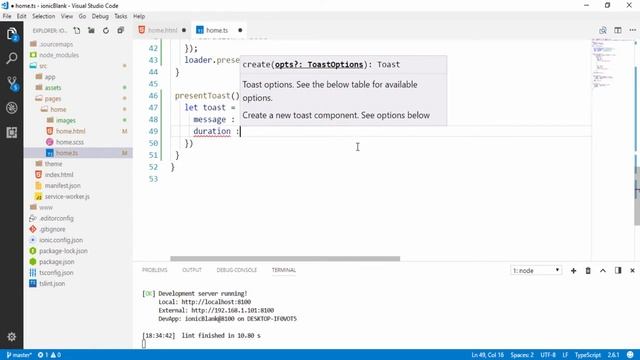640x360 pixels.
Task: Change encoding via UTF-8 status entry
Action: click(548, 355)
